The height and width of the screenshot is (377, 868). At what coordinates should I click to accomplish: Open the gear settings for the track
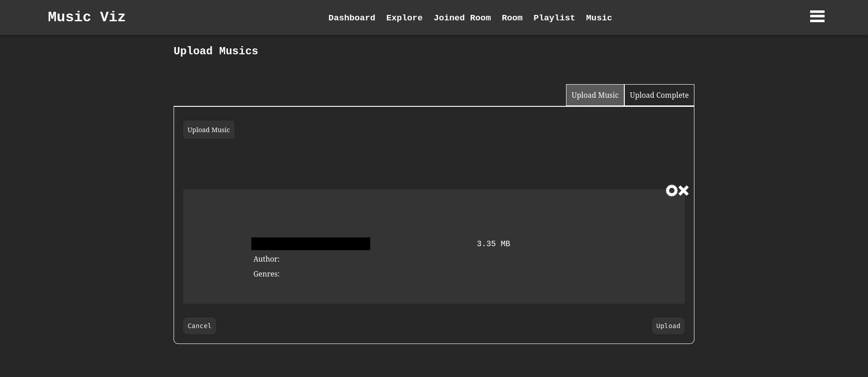tap(671, 191)
